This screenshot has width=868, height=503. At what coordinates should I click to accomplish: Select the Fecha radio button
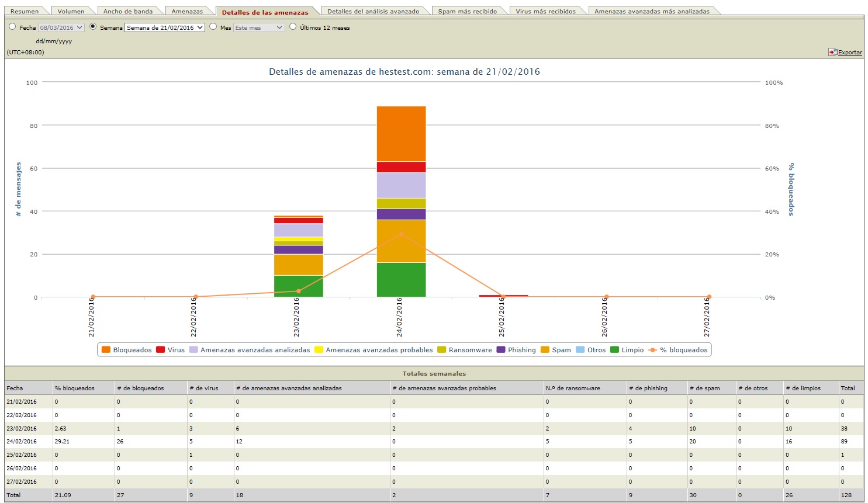tap(12, 27)
